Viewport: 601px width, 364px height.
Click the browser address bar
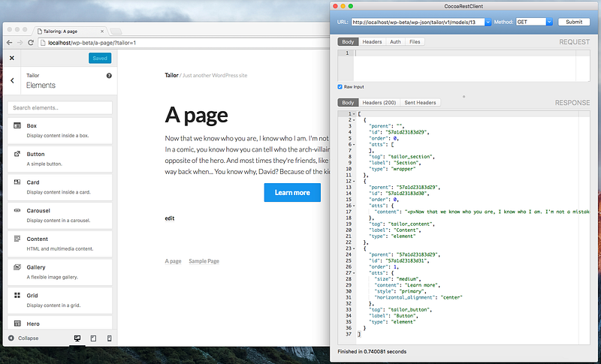184,43
